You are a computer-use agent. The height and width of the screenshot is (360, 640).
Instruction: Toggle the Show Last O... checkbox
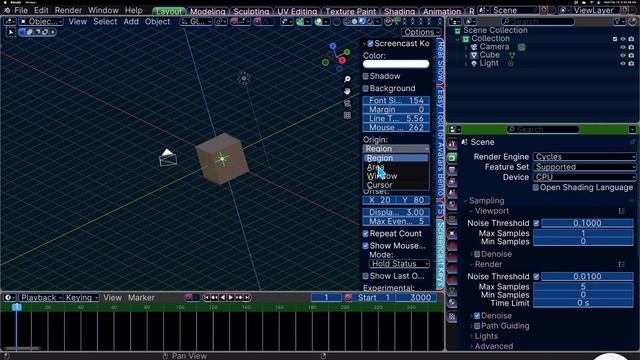click(x=366, y=276)
